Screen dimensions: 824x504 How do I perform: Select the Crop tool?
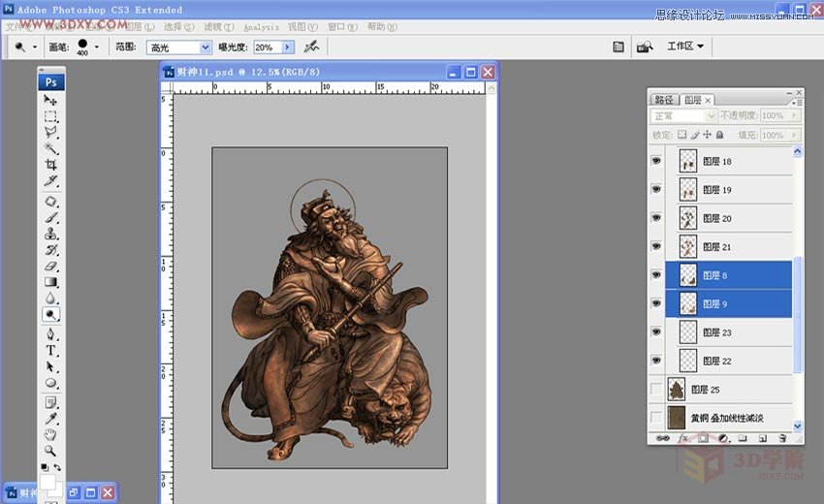tap(50, 165)
